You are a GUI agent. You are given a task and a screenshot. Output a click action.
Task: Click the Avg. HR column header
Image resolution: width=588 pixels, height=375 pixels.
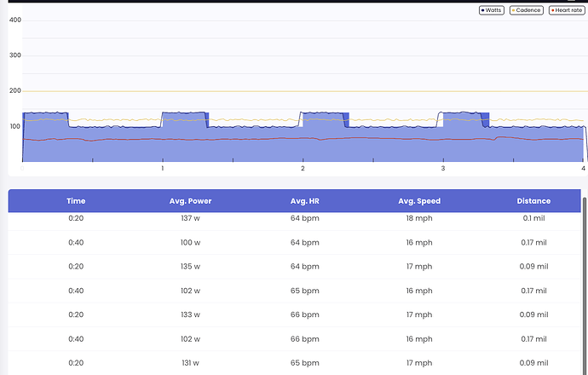pyautogui.click(x=304, y=201)
